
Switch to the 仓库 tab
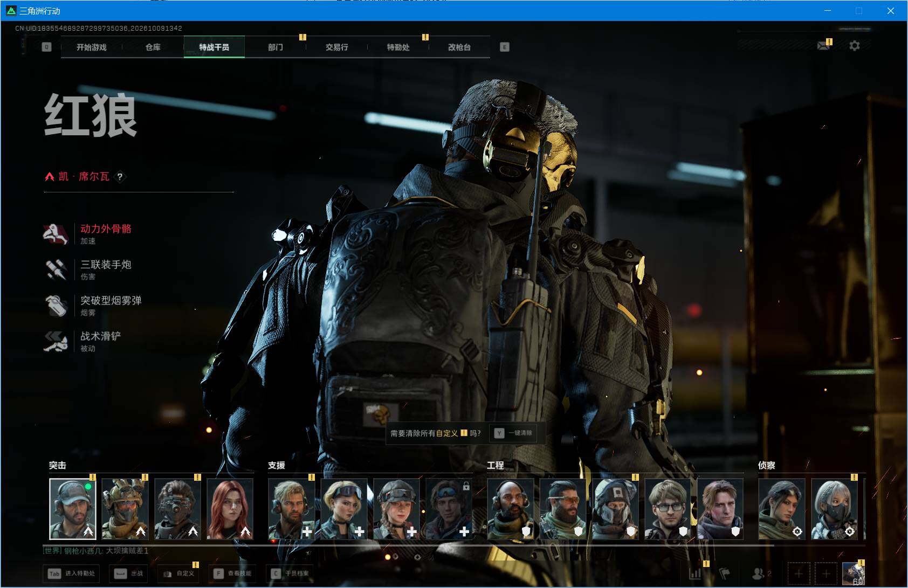point(153,47)
